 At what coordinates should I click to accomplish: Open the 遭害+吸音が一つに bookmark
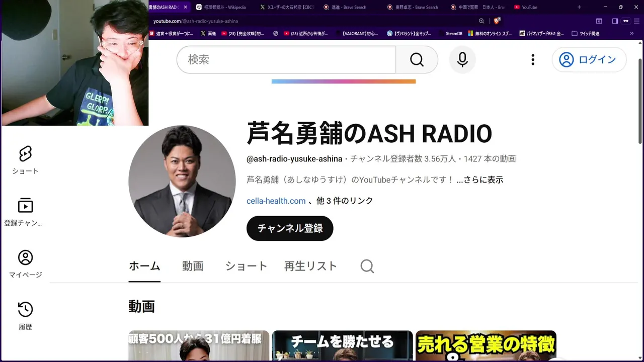pos(171,34)
